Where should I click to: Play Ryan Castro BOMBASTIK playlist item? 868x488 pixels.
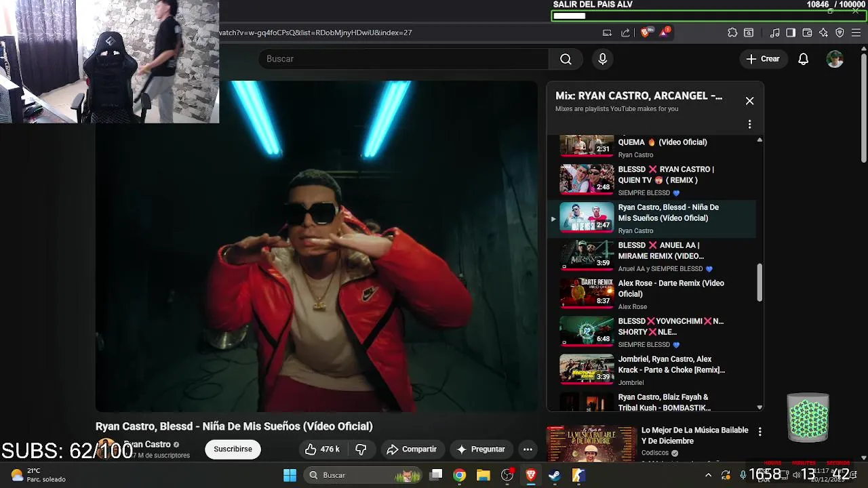pyautogui.click(x=651, y=401)
